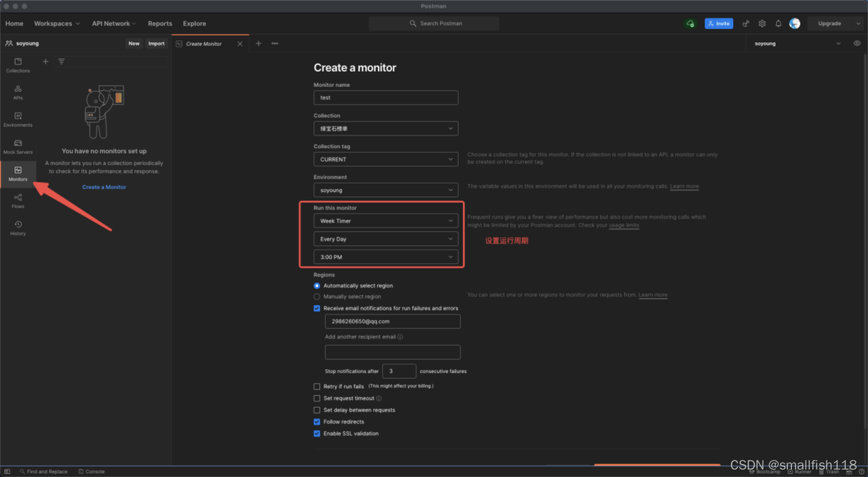Click the Import button
The height and width of the screenshot is (477, 868).
click(157, 43)
